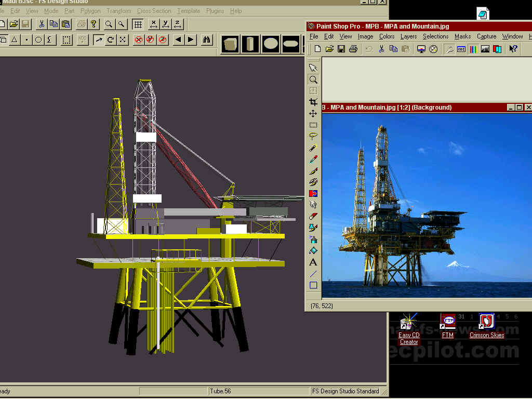Select the Paint Brush tool
532x399 pixels.
[313, 170]
